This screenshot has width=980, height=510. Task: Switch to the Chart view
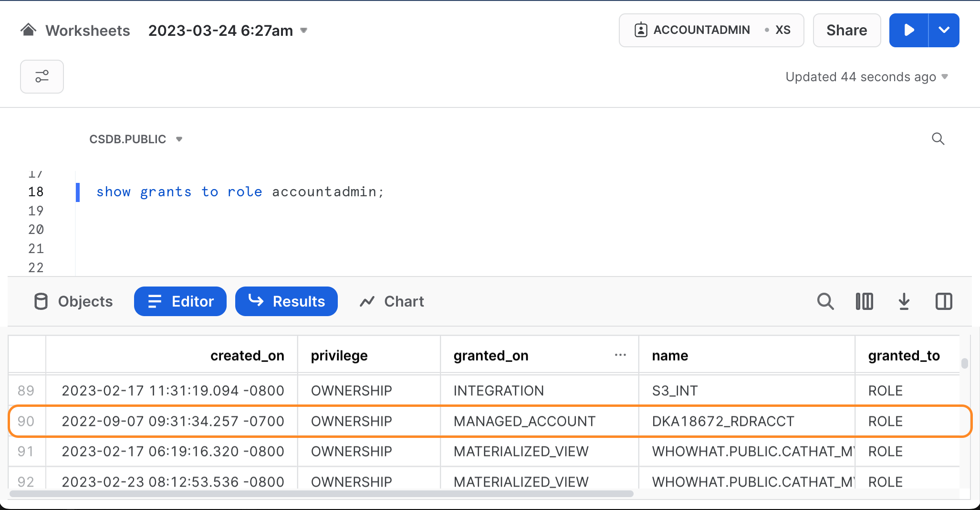392,301
